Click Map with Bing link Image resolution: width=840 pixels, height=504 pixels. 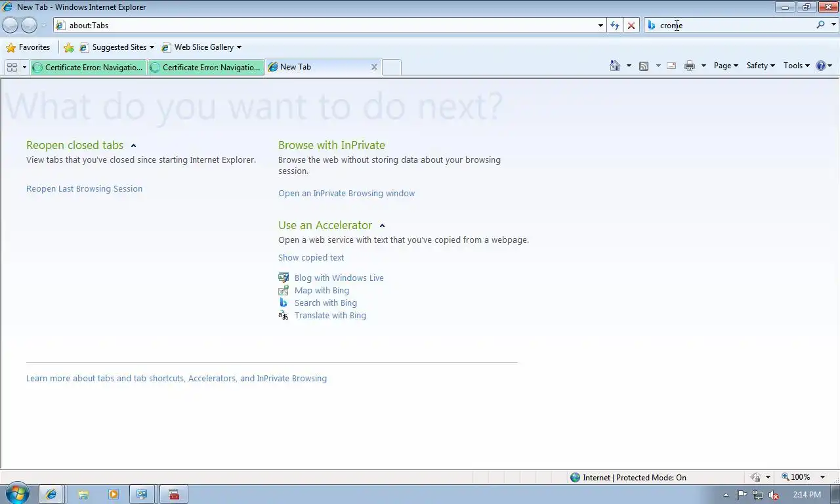[322, 291]
